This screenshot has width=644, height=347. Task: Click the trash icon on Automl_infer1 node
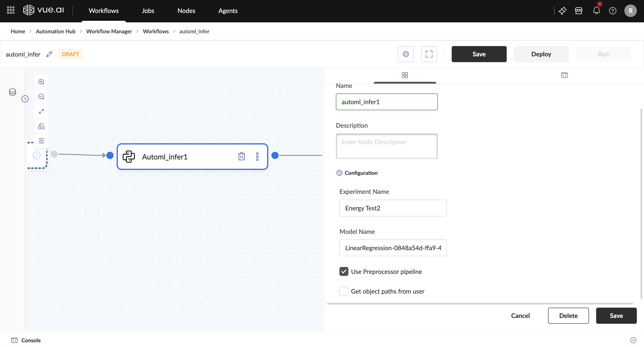click(241, 157)
